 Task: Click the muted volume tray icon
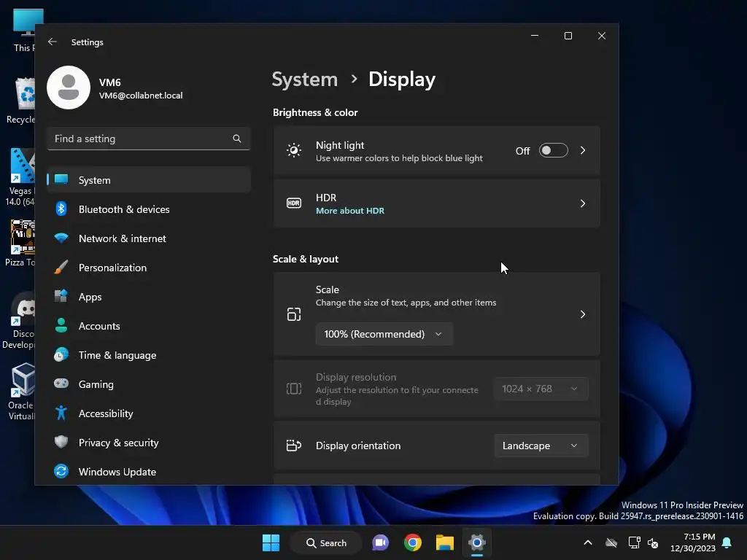point(653,542)
